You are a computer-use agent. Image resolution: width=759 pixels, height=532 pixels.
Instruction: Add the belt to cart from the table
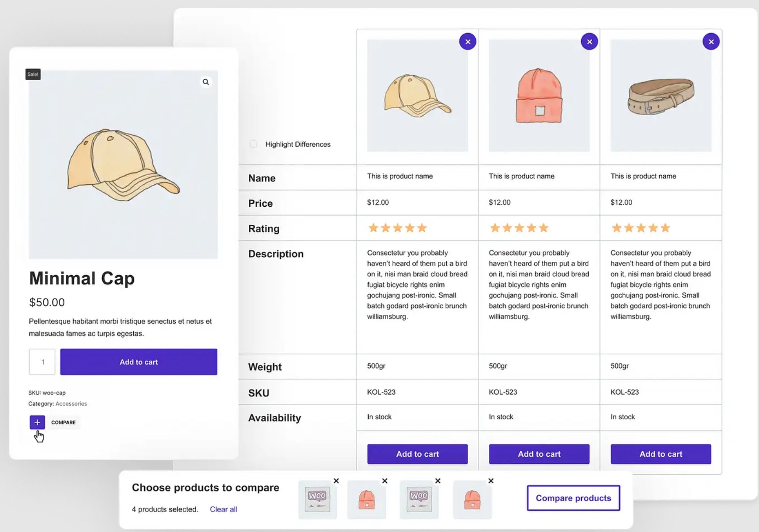tap(661, 454)
